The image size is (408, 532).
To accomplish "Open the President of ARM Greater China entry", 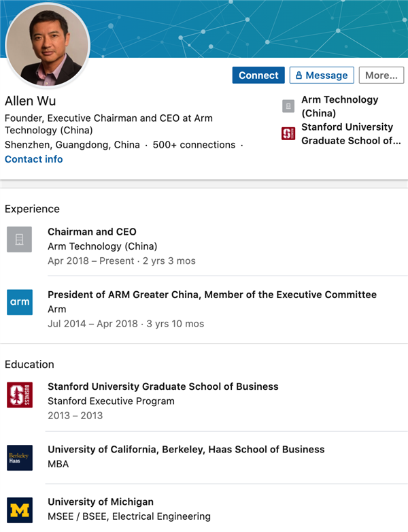I will pos(211,295).
